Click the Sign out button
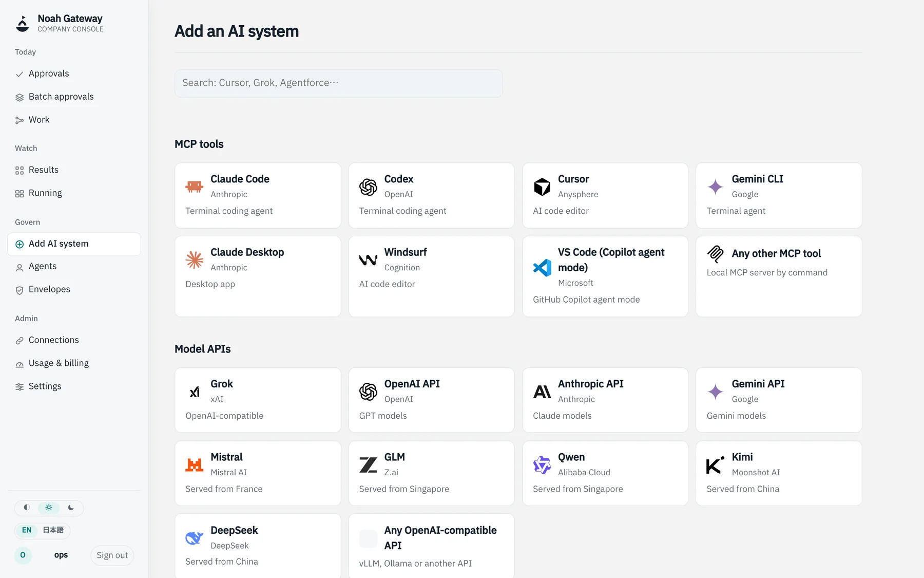Image resolution: width=924 pixels, height=578 pixels. 112,555
